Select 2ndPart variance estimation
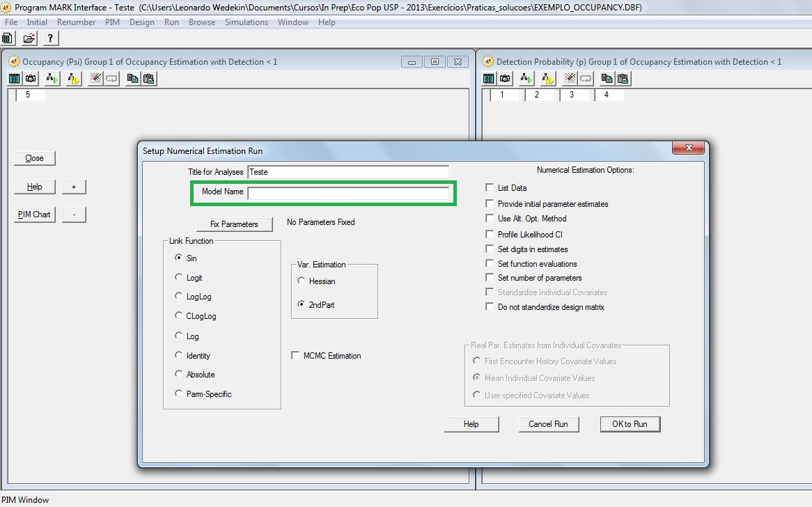Viewport: 812px width, 507px height. (x=301, y=304)
